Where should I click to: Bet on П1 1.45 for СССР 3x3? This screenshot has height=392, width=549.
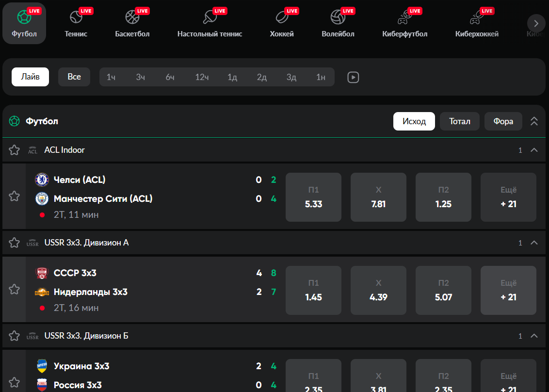[x=313, y=291]
